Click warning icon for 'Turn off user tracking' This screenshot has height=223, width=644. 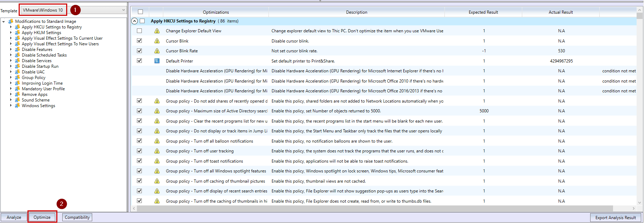tap(157, 151)
